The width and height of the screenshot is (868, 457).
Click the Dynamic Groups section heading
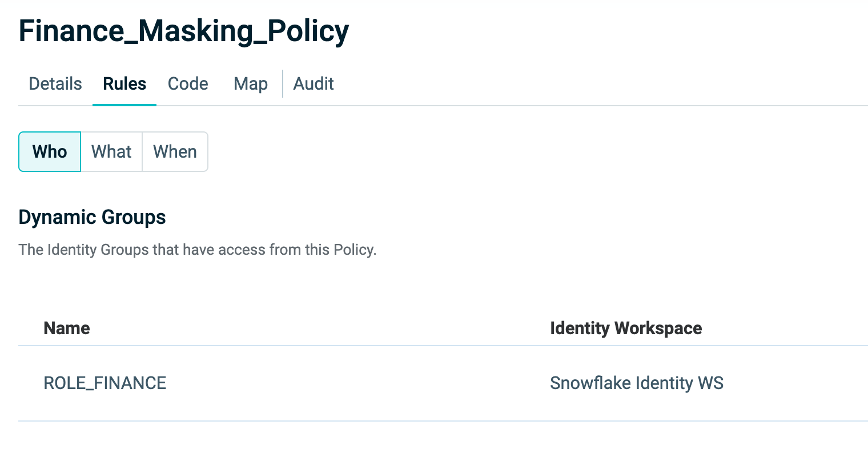92,218
